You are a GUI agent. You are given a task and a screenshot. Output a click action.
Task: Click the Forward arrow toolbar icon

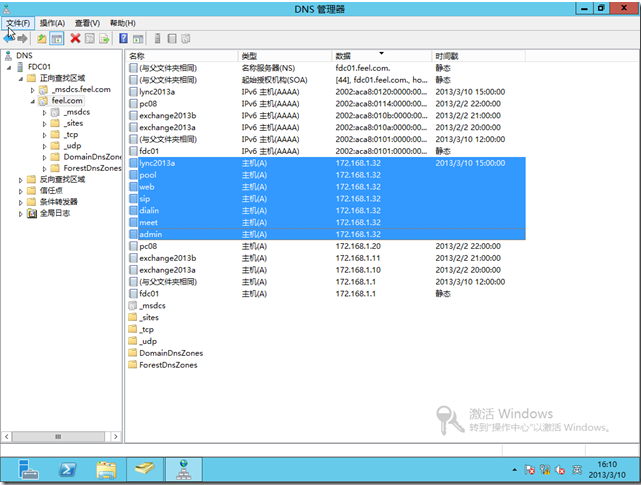pyautogui.click(x=22, y=39)
